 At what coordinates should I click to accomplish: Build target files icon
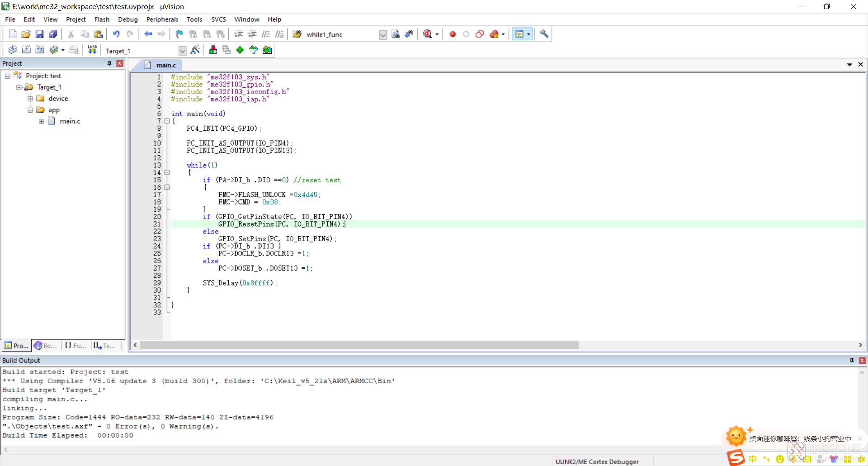tap(26, 50)
